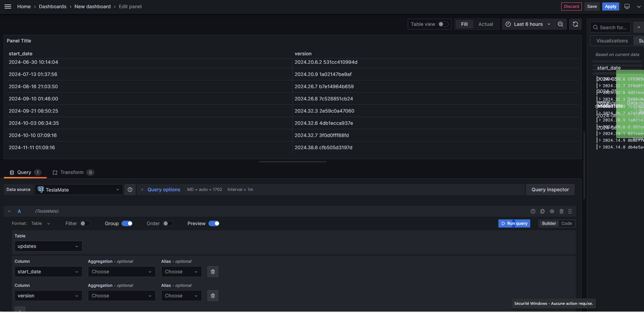Click cell 2024.38.6 cfb505d3197d
Image resolution: width=644 pixels, height=313 pixels.
(x=324, y=148)
